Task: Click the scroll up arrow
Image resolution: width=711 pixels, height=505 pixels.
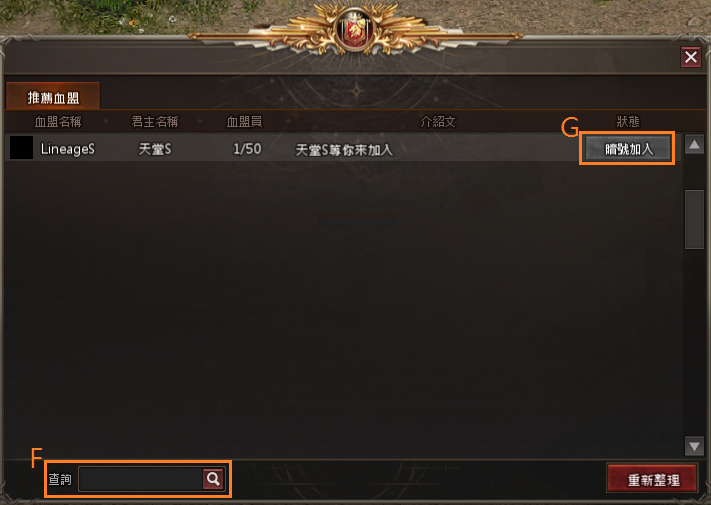Action: coord(694,145)
